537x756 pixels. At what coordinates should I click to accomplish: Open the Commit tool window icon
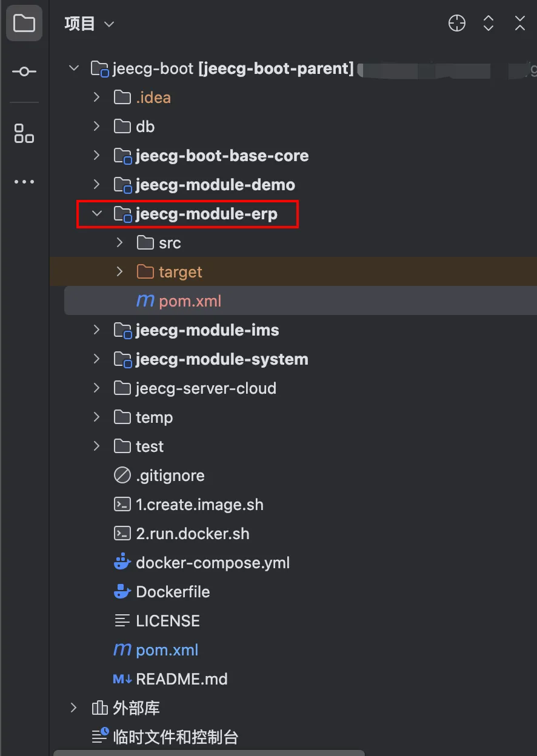(x=24, y=71)
